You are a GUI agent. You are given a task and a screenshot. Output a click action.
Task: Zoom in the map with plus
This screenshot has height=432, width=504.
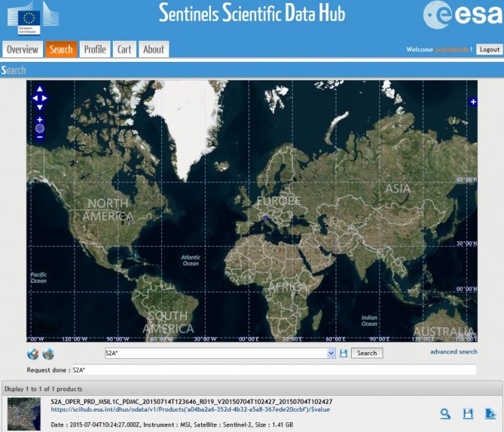click(x=39, y=120)
